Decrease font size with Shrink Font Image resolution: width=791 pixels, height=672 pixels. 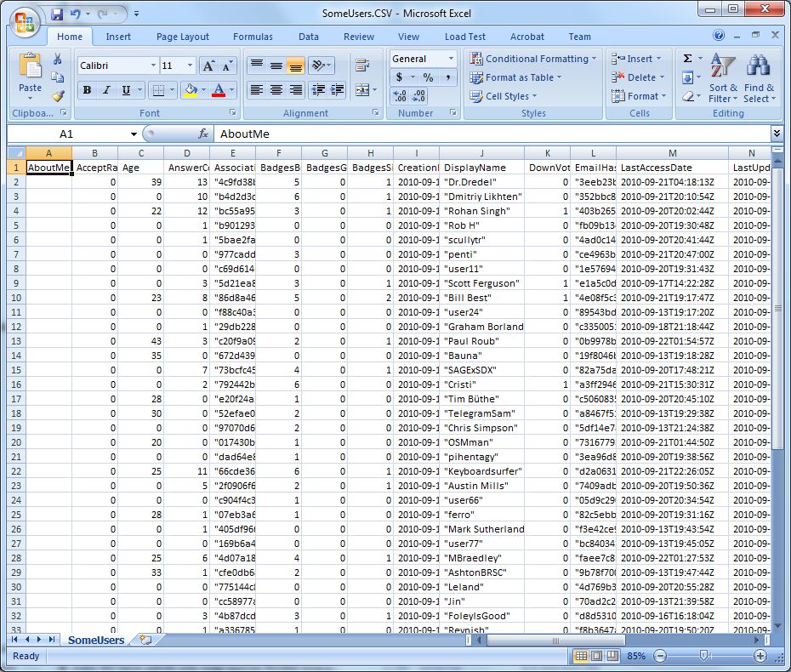pyautogui.click(x=227, y=65)
